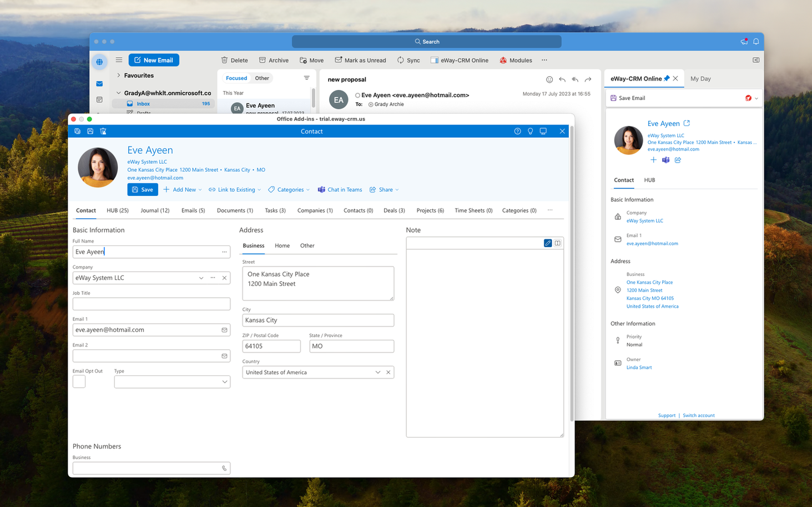Screen dimensions: 812x507
Task: Switch inbox to Other
Action: pyautogui.click(x=262, y=78)
